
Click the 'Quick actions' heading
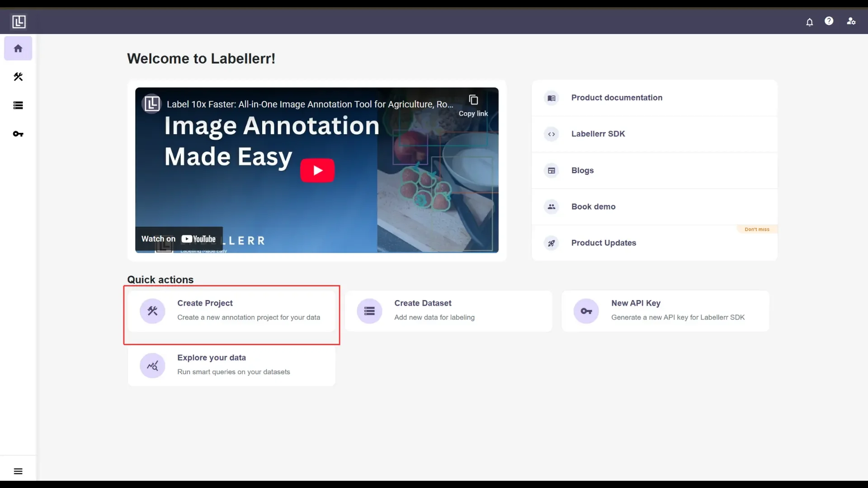pyautogui.click(x=160, y=280)
